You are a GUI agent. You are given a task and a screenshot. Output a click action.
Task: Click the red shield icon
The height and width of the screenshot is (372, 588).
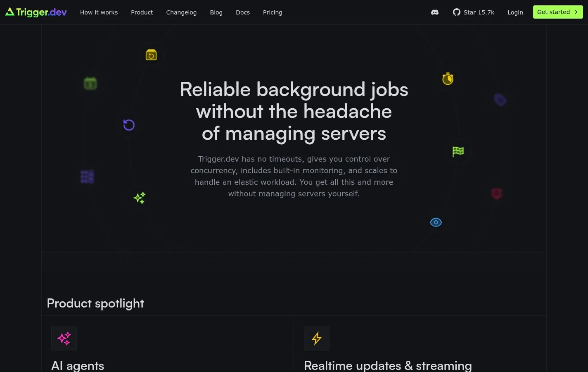[497, 193]
